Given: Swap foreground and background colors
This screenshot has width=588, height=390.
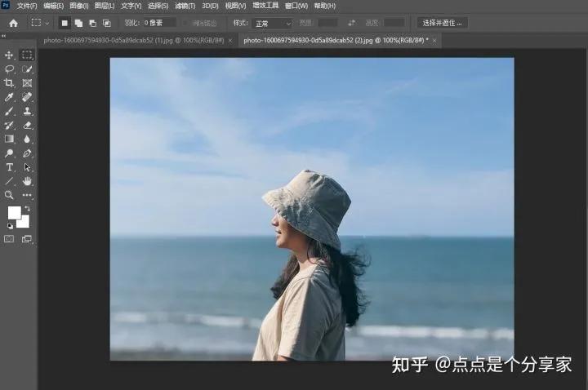Looking at the screenshot, I should click(x=28, y=208).
